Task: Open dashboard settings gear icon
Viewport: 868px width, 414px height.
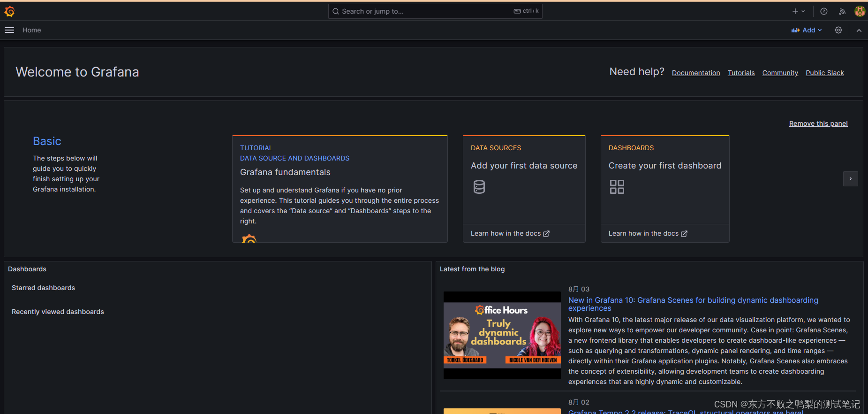Action: point(838,30)
